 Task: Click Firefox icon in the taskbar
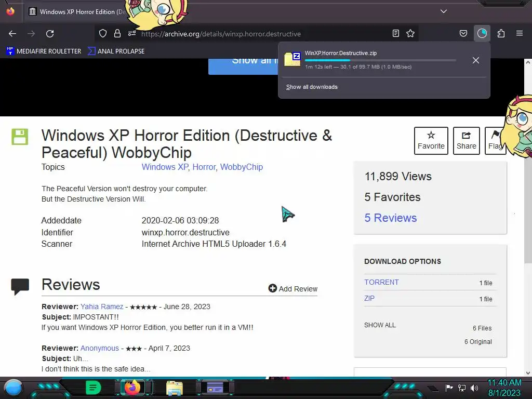pyautogui.click(x=132, y=388)
